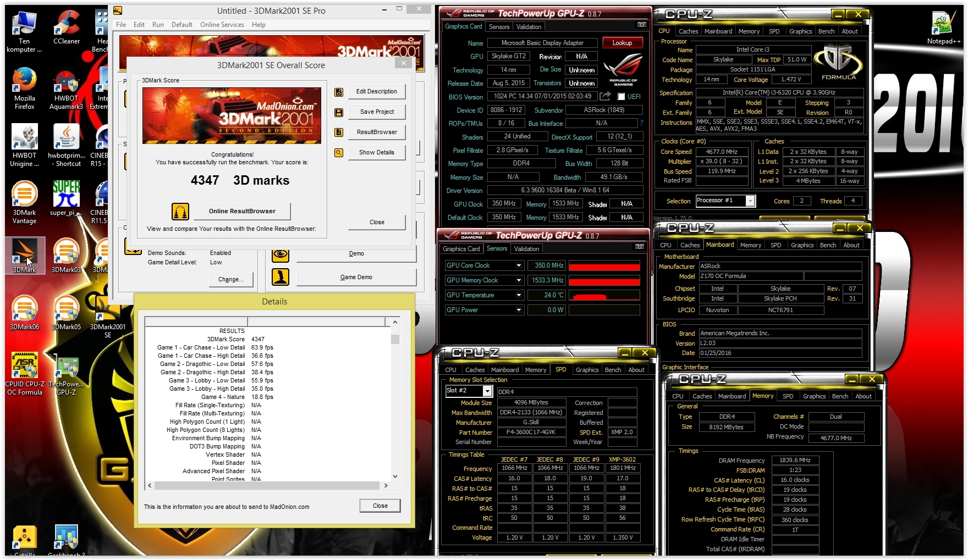Viewport: 968px width, 560px height.
Task: Click the Show Details button
Action: 377,153
